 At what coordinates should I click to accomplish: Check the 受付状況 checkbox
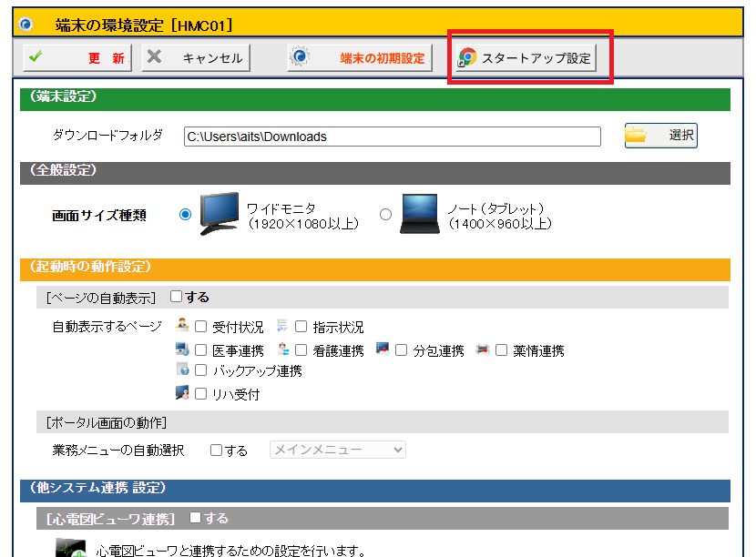pyautogui.click(x=200, y=327)
